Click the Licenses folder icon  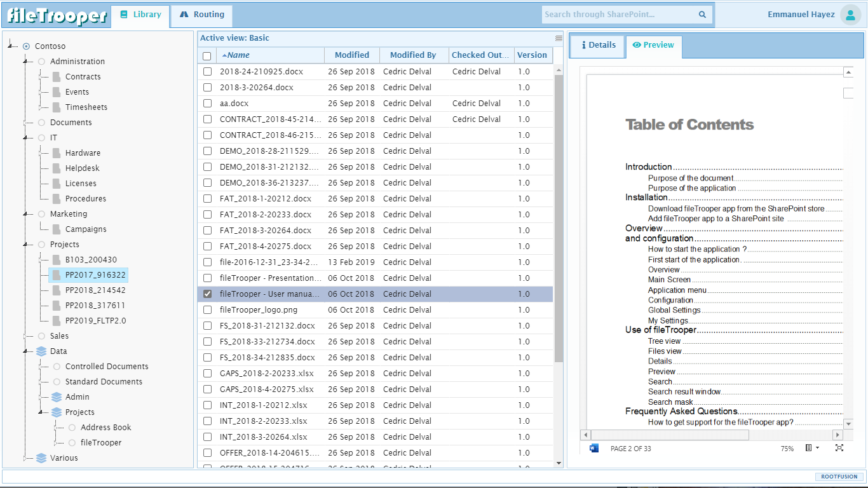(57, 184)
